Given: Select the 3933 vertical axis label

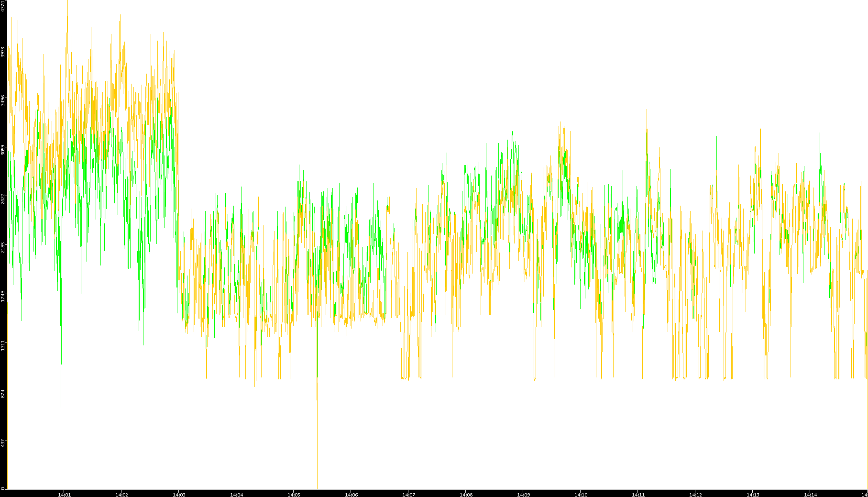Looking at the screenshot, I should [x=3, y=52].
